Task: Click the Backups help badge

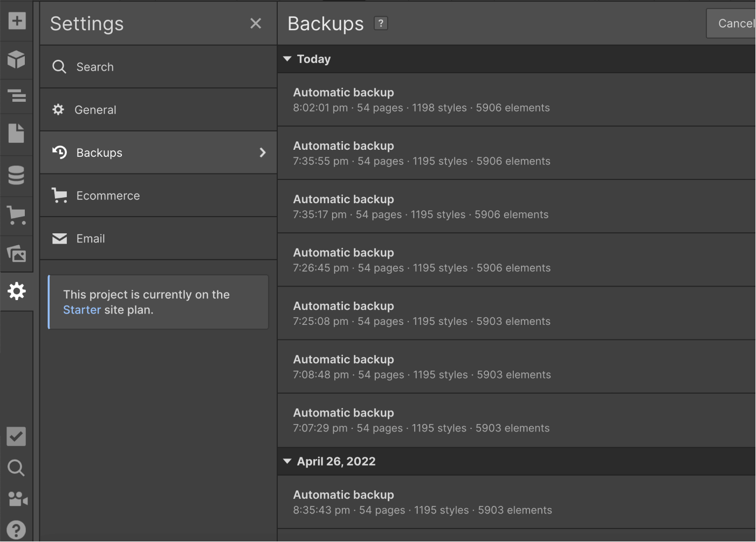Action: pyautogui.click(x=381, y=23)
